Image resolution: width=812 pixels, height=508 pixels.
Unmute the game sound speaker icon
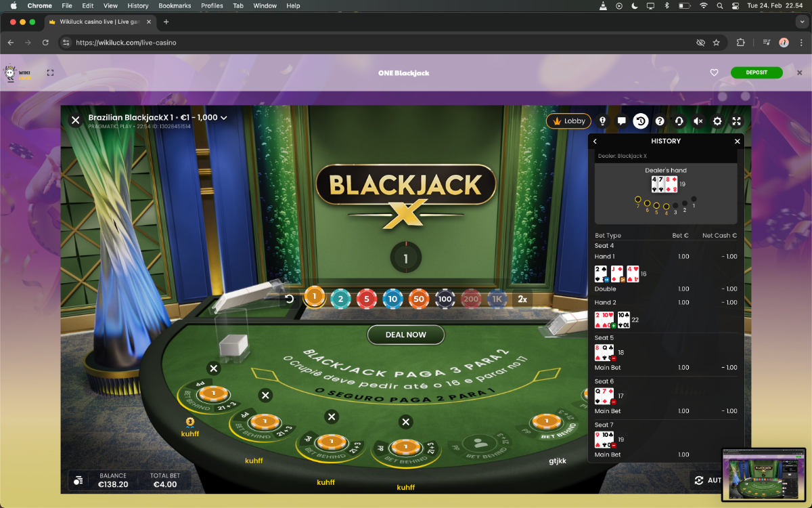point(698,121)
